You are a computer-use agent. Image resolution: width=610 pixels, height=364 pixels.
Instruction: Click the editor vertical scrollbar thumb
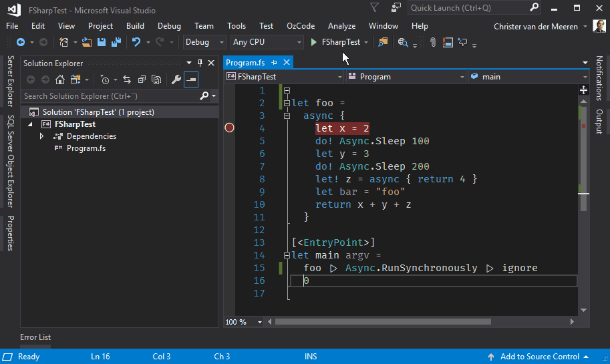[x=583, y=158]
